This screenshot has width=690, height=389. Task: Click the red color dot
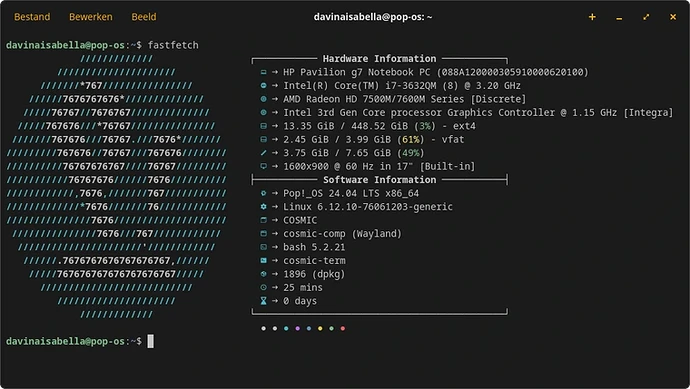click(x=343, y=328)
